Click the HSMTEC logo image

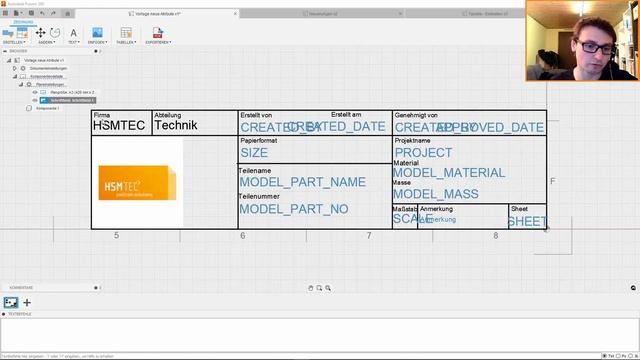(x=138, y=183)
